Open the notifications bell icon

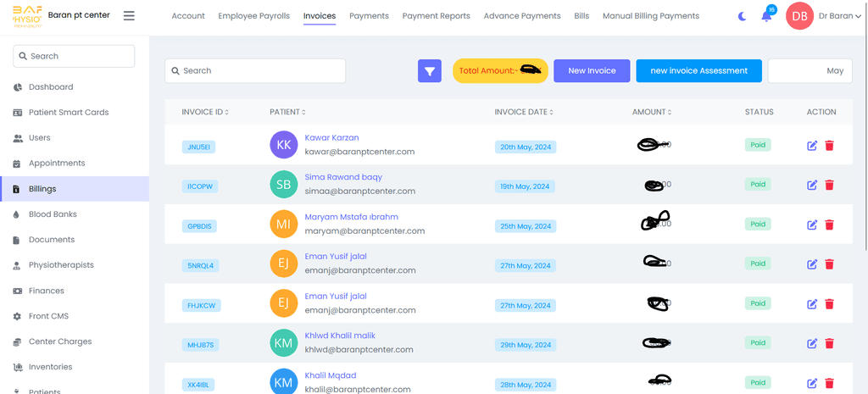tap(766, 16)
